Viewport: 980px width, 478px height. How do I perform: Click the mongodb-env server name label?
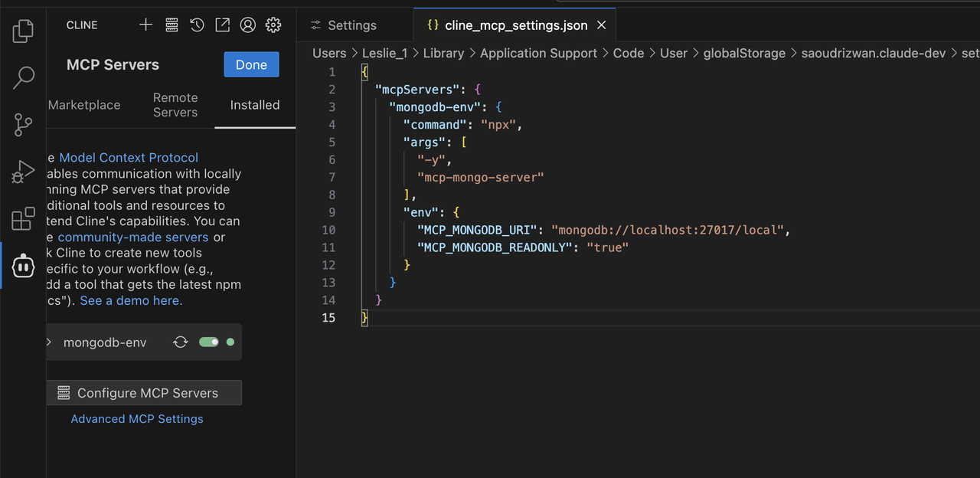click(x=105, y=342)
